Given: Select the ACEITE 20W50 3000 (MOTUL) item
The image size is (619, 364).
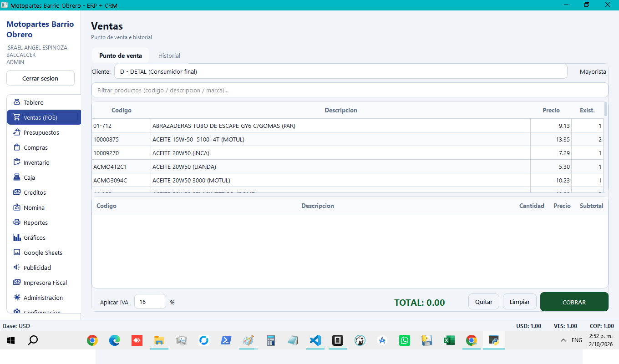Looking at the screenshot, I should tap(348, 180).
